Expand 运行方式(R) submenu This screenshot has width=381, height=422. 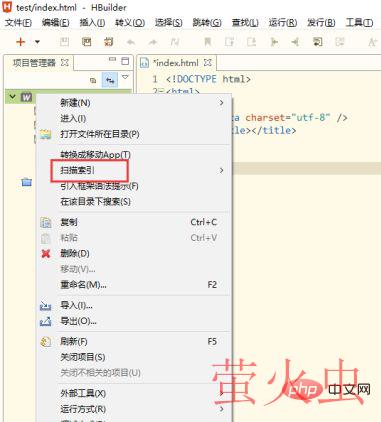[134, 409]
